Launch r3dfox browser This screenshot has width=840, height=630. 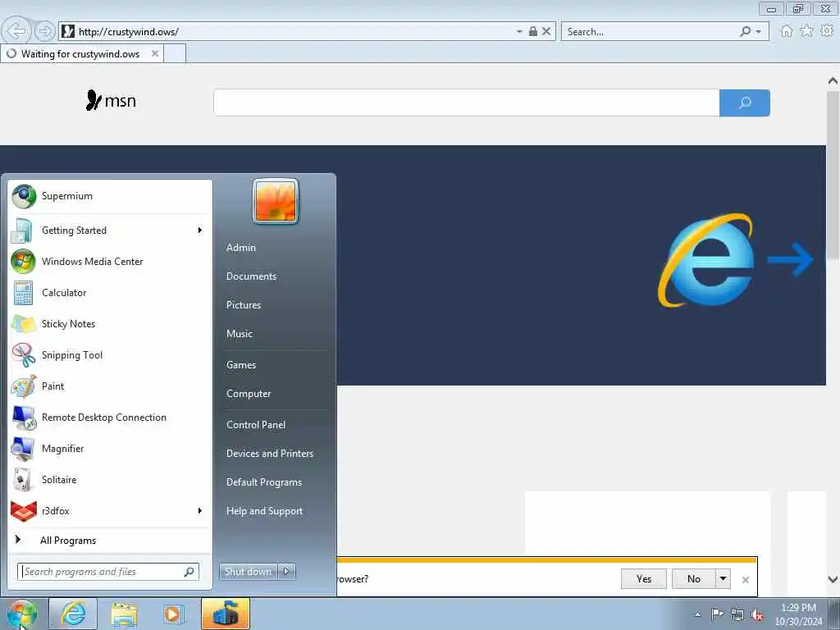tap(110, 511)
